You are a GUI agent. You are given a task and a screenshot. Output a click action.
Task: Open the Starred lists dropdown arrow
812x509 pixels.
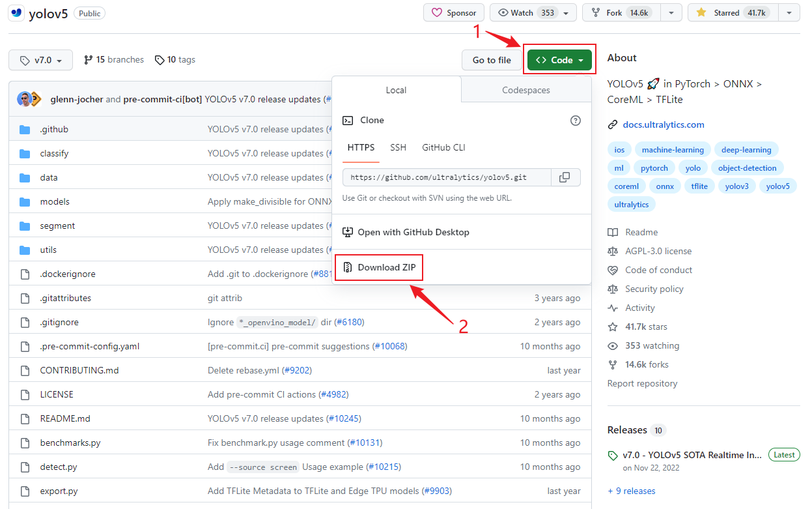tap(789, 12)
